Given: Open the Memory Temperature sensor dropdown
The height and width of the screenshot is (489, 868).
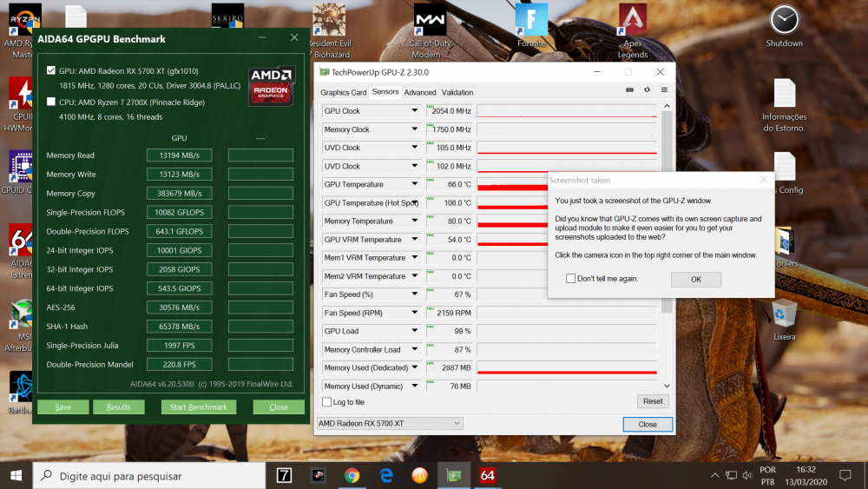Looking at the screenshot, I should coord(414,221).
